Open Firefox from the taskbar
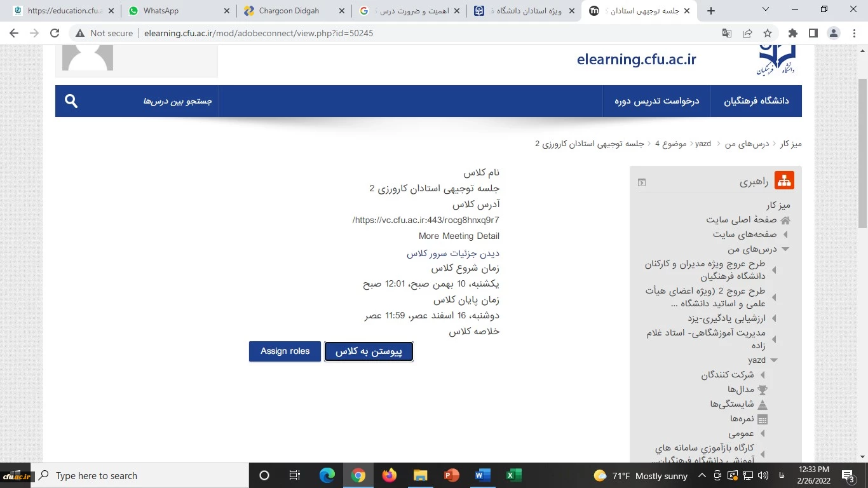 tap(389, 475)
